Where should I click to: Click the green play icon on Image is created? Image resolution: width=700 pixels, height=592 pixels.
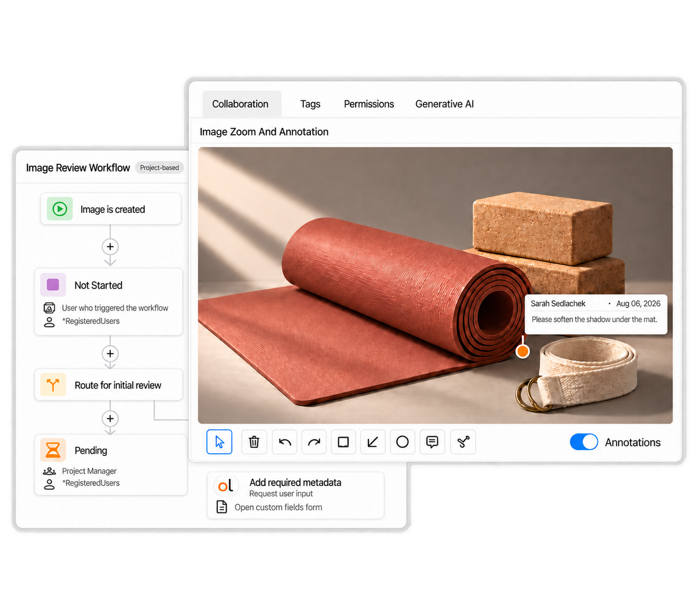(60, 209)
